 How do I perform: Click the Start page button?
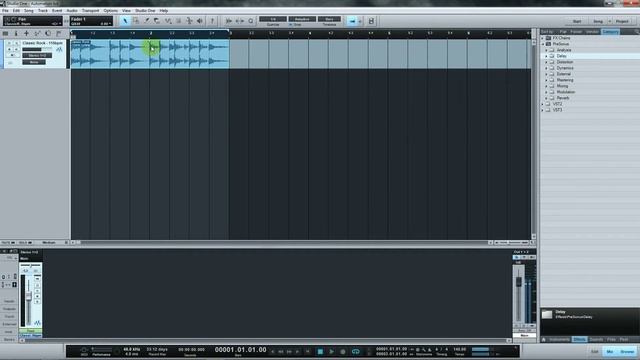(577, 21)
